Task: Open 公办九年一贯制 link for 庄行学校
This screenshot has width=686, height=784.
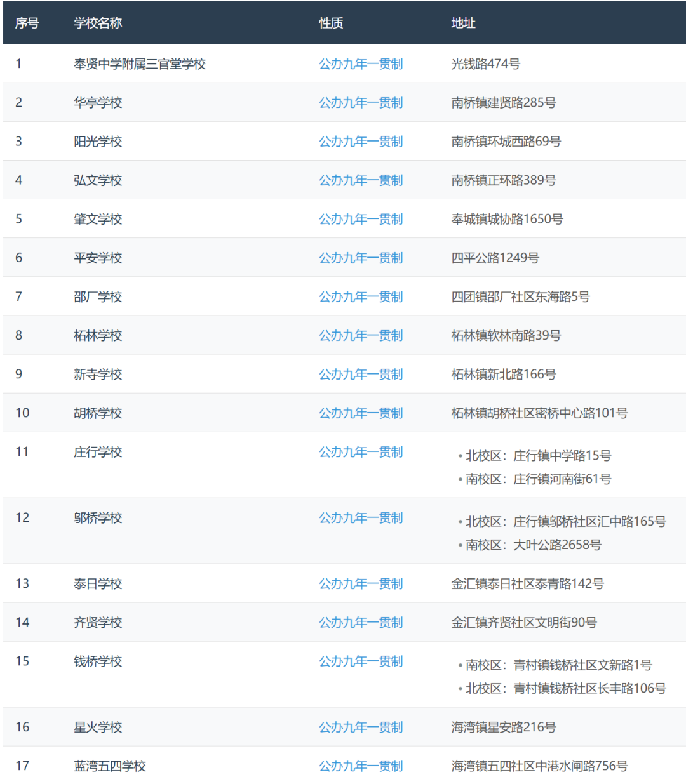Action: point(360,452)
